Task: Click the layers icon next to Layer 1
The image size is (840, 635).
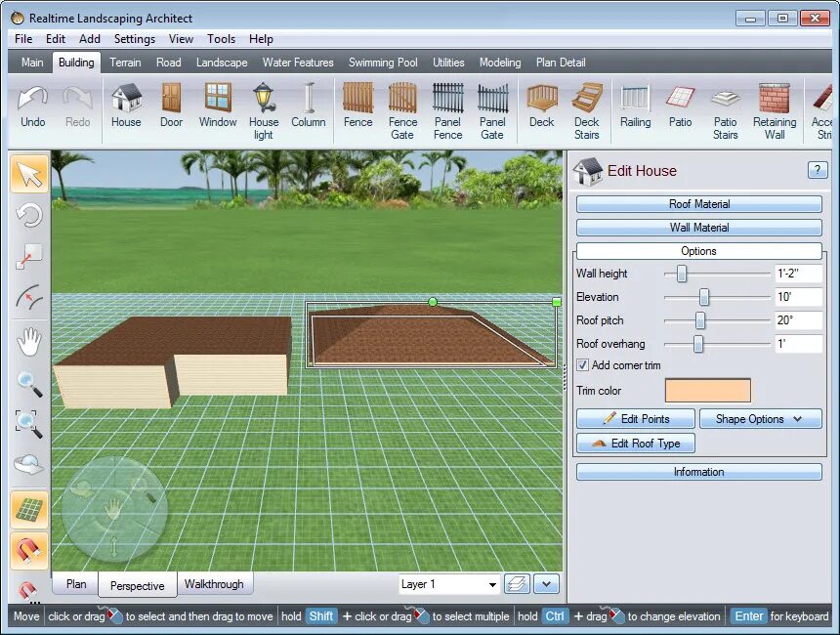Action: coord(517,584)
